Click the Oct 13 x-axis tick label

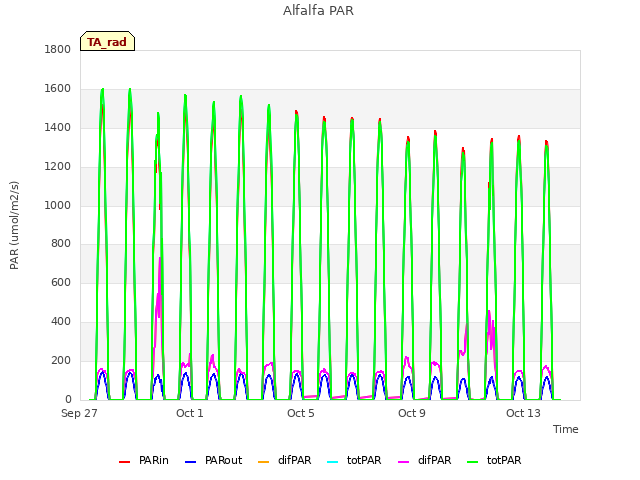[523, 413]
